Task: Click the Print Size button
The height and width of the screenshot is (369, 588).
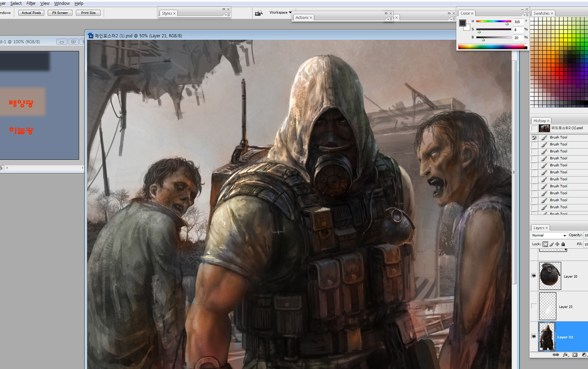Action: point(88,13)
